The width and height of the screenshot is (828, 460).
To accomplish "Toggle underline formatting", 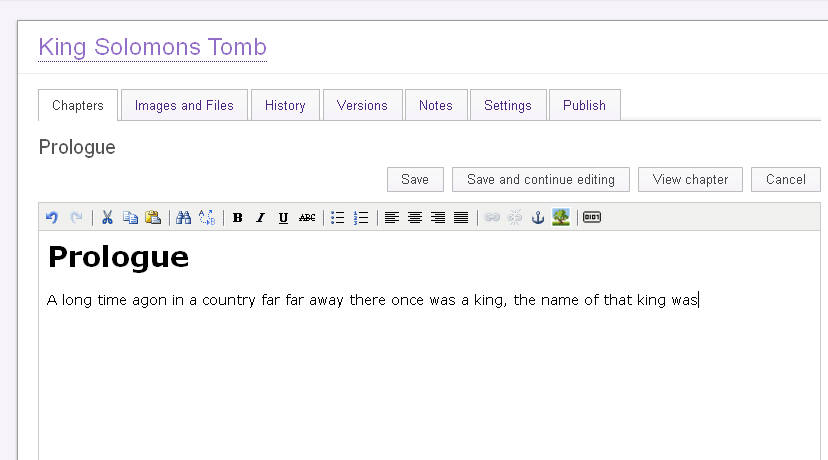I will 283,217.
